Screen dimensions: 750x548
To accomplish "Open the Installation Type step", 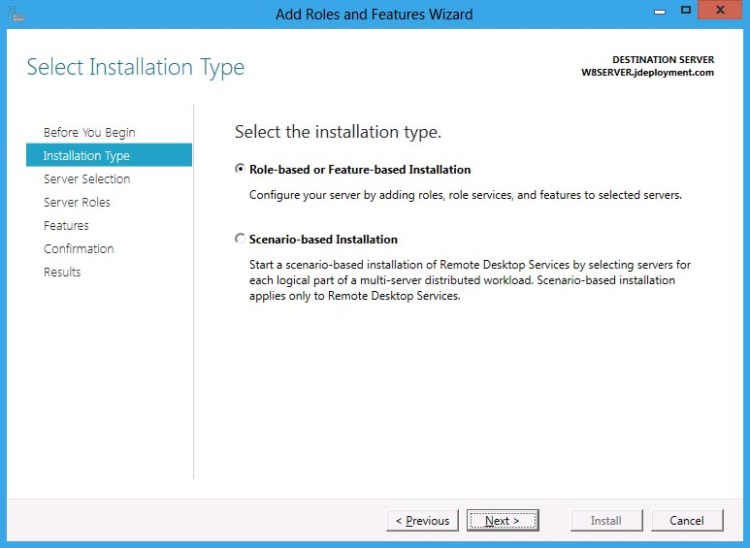I will [86, 156].
